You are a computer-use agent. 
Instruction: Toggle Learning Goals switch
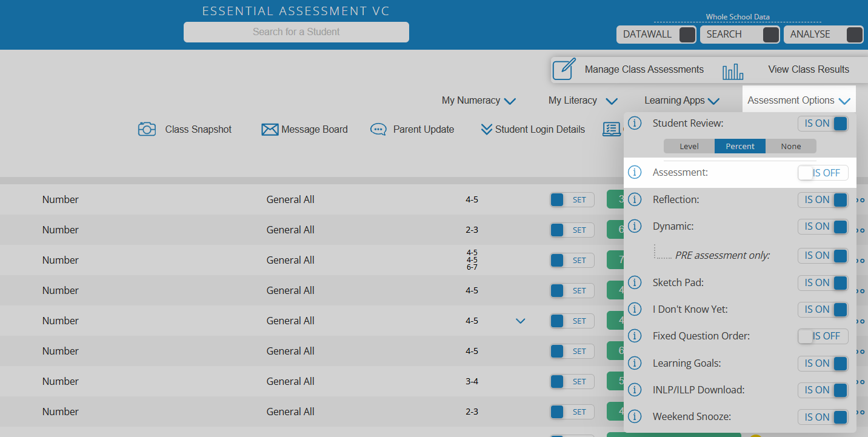pyautogui.click(x=823, y=363)
